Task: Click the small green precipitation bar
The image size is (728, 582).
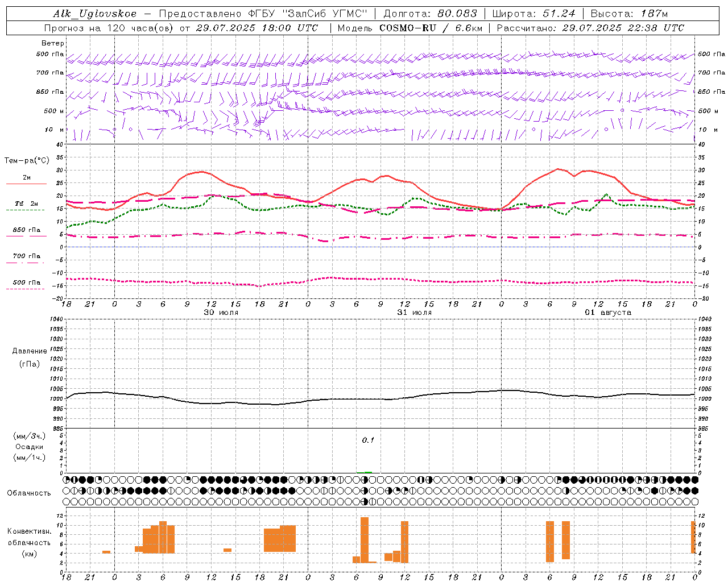Action: 367,472
